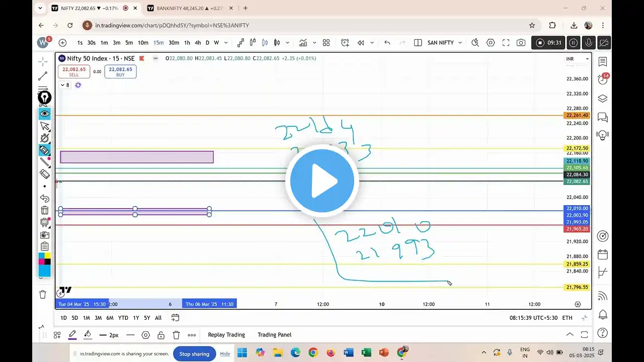This screenshot has width=644, height=362.
Task: Toggle ETH extended hours session
Action: click(x=567, y=318)
